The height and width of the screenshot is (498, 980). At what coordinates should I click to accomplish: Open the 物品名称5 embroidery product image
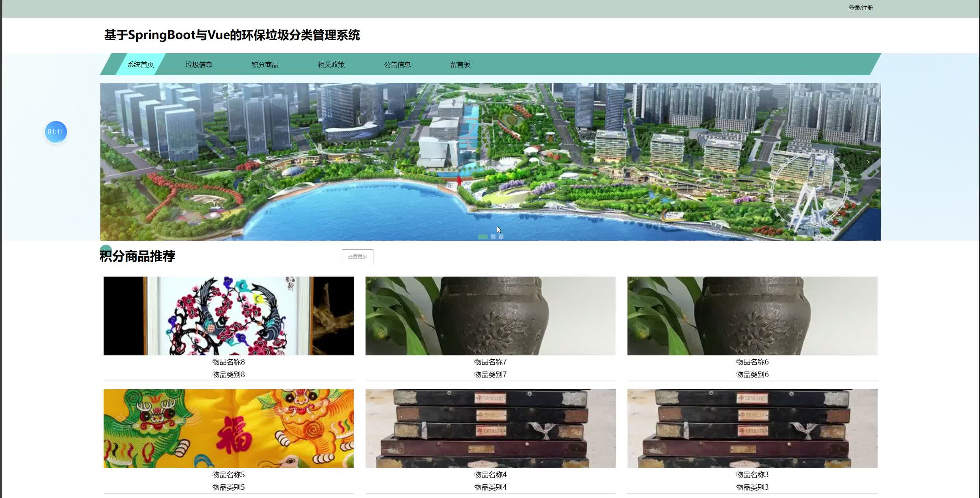[228, 429]
